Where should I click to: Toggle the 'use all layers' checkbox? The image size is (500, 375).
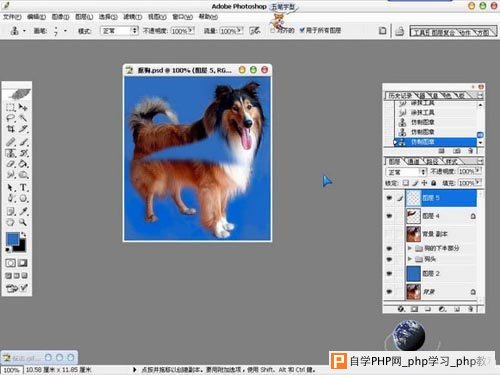302,30
